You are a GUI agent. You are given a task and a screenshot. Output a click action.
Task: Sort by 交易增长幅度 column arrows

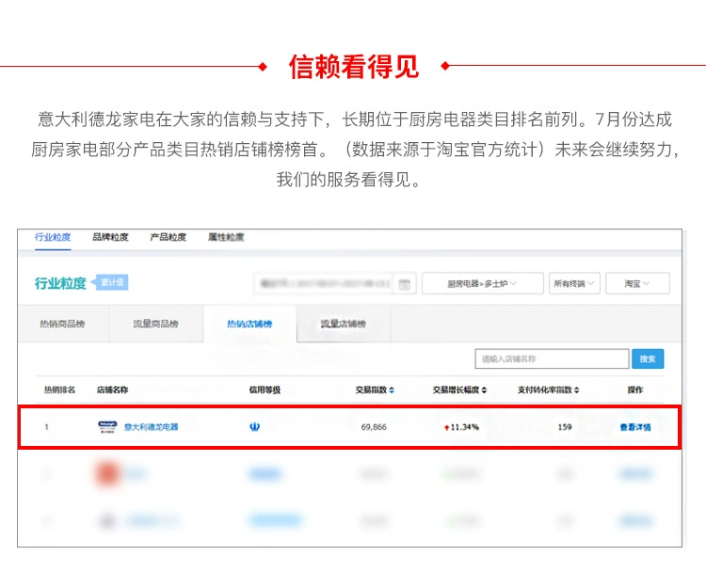(x=484, y=390)
